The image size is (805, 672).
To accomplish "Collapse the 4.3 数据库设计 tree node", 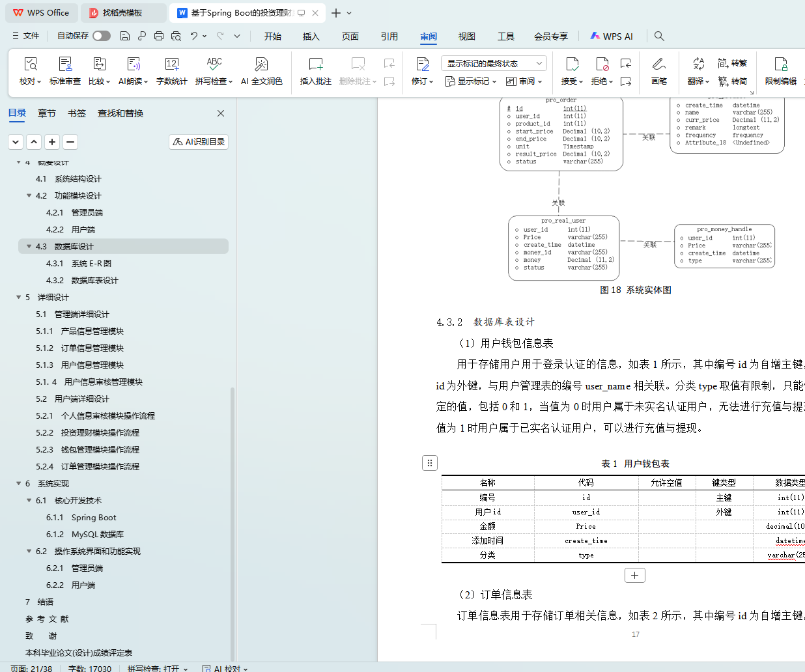I will 29,247.
